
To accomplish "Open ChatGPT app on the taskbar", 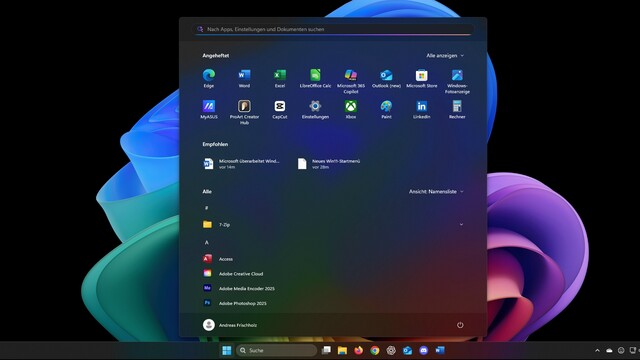I will [x=391, y=350].
